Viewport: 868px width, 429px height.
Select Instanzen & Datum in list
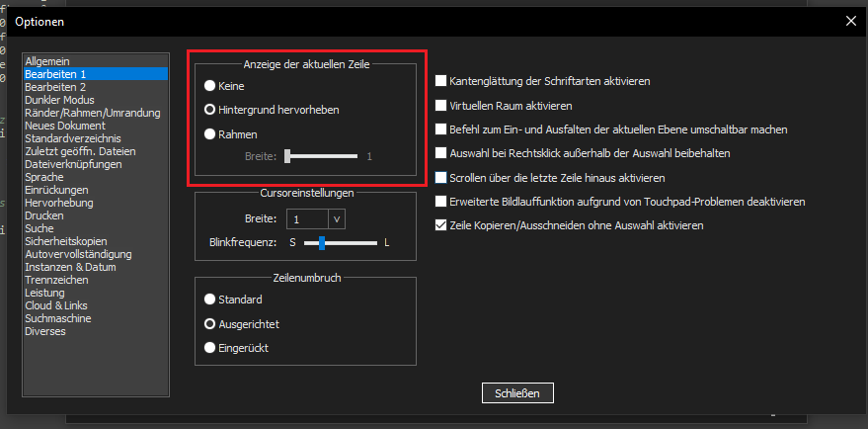tap(96, 267)
